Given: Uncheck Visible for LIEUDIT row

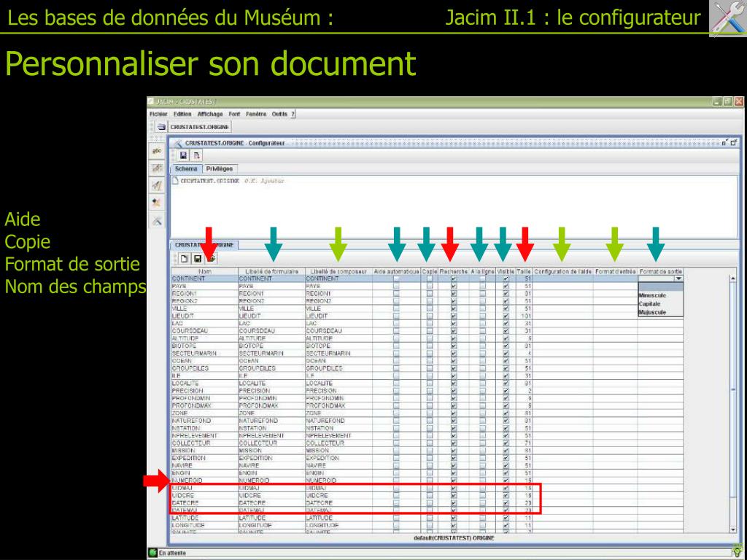Looking at the screenshot, I should coord(506,316).
